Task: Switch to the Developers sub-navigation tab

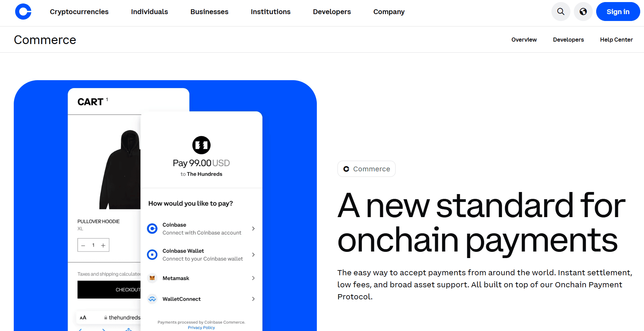Action: click(568, 40)
